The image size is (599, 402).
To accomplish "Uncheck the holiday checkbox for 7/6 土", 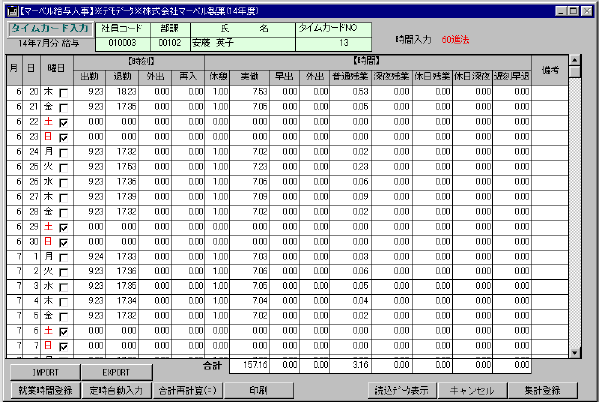I will [63, 332].
